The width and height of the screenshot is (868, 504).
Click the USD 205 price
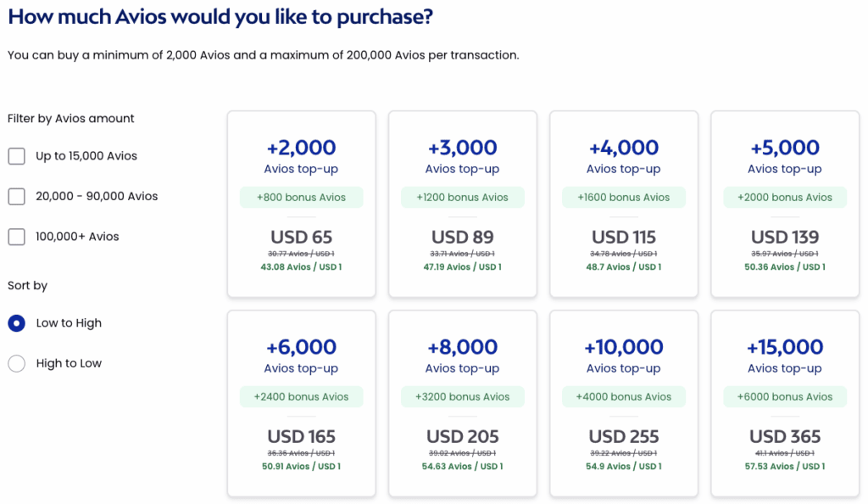[462, 437]
